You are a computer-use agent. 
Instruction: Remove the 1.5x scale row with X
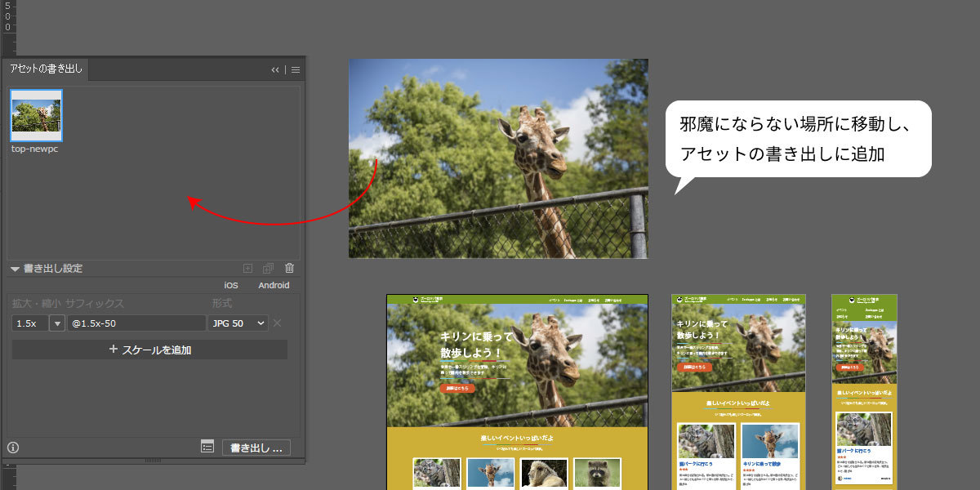pos(278,323)
